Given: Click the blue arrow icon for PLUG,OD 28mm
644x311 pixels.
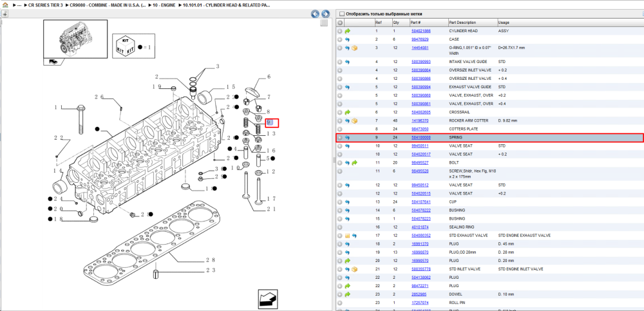Looking at the screenshot, I should [x=347, y=252].
